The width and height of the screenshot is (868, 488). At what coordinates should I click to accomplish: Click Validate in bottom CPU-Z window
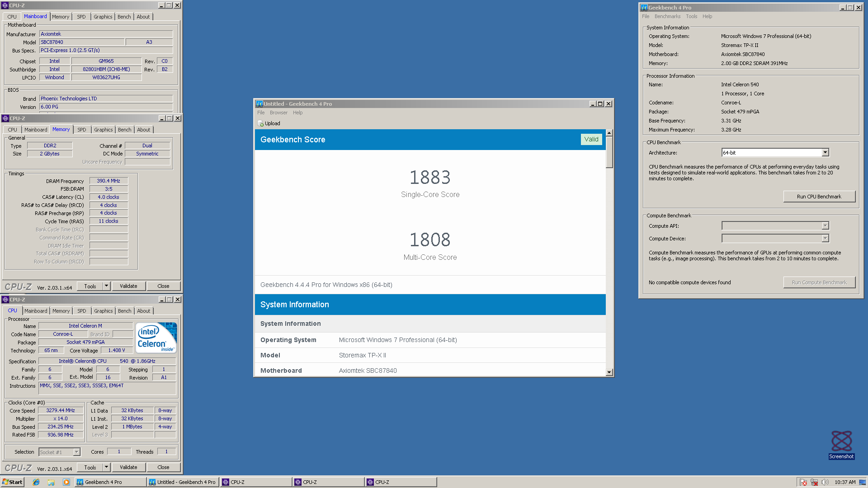click(x=128, y=467)
